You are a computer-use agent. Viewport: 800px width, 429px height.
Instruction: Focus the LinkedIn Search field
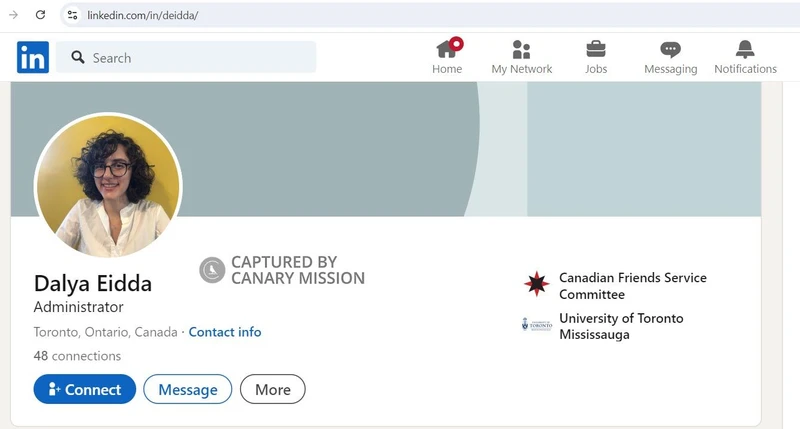[186, 57]
